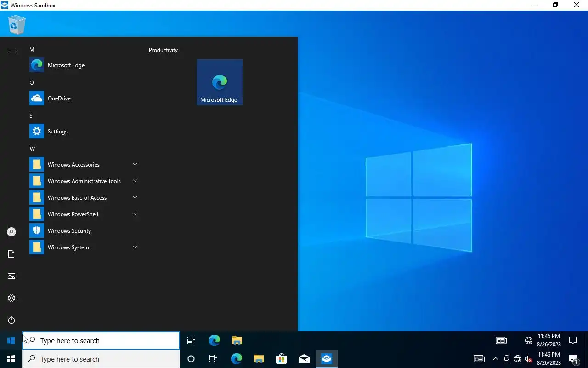The width and height of the screenshot is (588, 368).
Task: Click the Meet Now camera tray icon
Action: pyautogui.click(x=507, y=359)
